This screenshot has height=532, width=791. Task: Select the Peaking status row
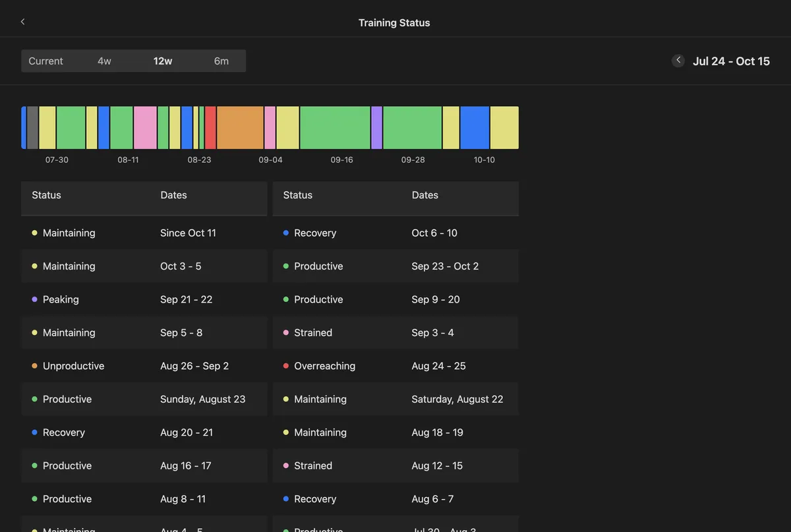coord(144,299)
